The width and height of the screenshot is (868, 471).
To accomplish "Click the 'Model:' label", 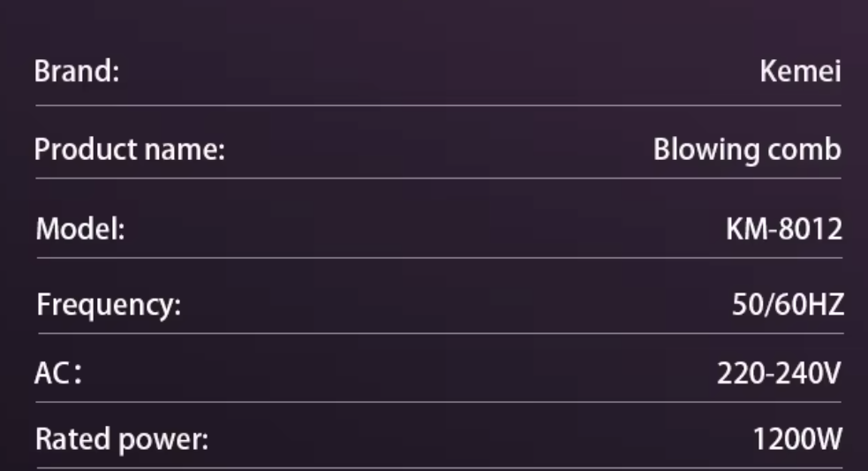I will tap(80, 230).
